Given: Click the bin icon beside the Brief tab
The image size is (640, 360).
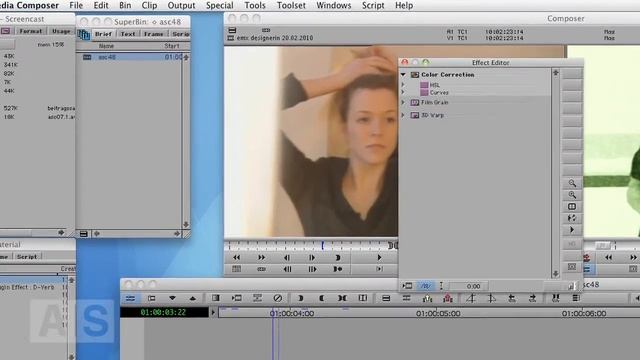Looking at the screenshot, I should [84, 34].
